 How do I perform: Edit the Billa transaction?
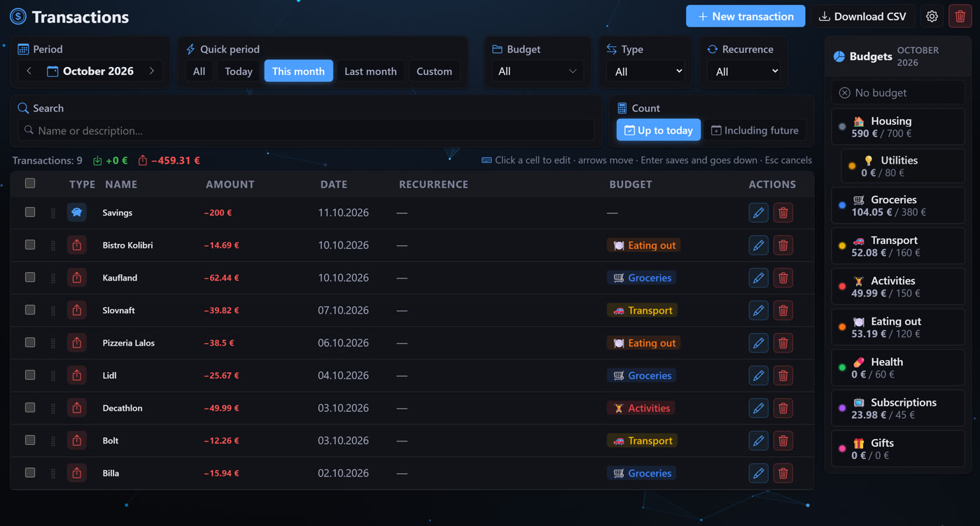click(758, 473)
